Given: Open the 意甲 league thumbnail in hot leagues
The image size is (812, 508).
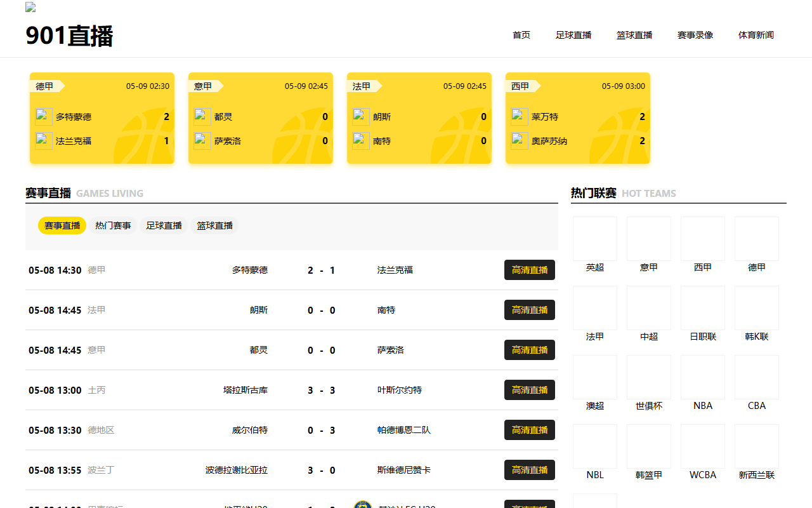Looking at the screenshot, I should pyautogui.click(x=649, y=239).
